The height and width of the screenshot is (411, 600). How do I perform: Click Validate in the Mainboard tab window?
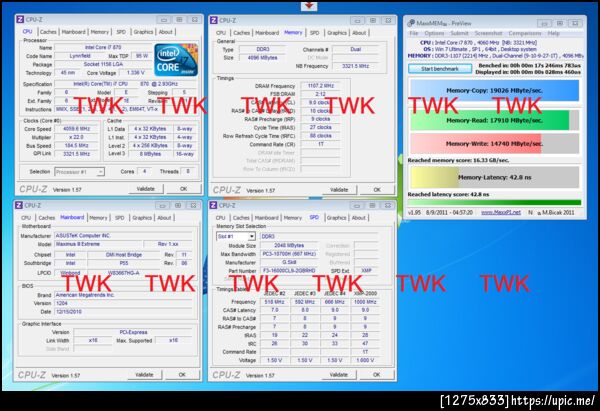pos(144,375)
